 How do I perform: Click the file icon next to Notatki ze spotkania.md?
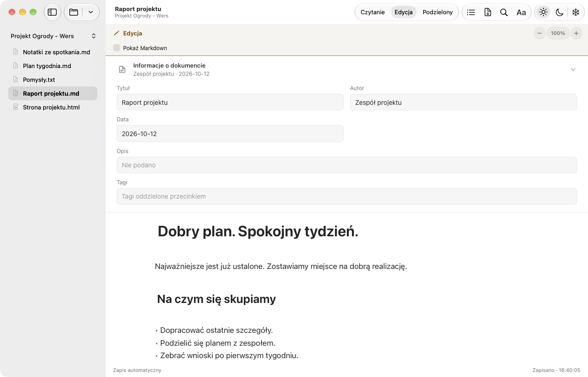(x=16, y=52)
